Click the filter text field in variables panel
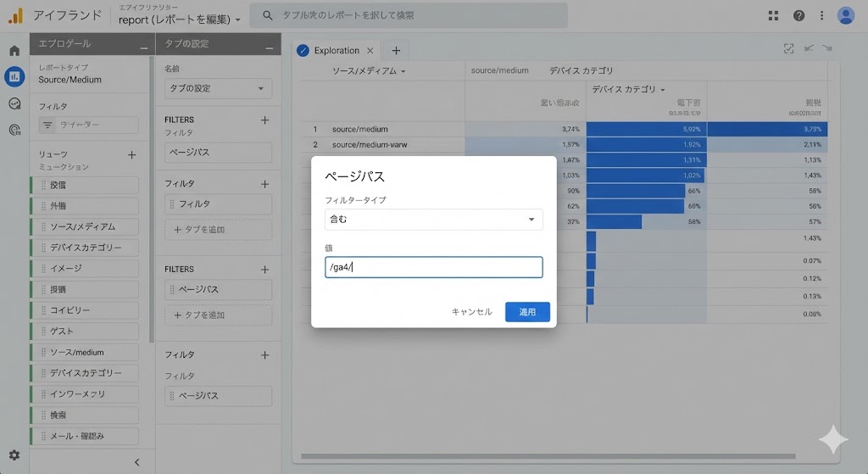This screenshot has width=868, height=474. tap(88, 125)
